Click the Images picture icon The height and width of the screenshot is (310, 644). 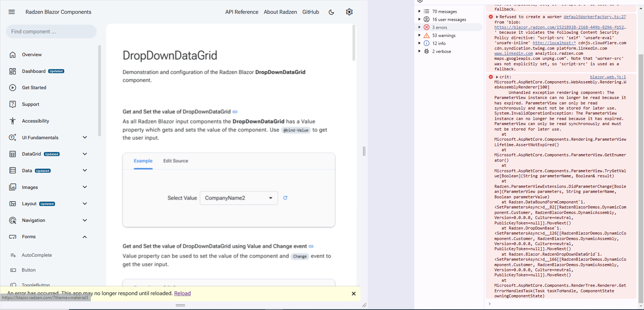click(x=13, y=187)
